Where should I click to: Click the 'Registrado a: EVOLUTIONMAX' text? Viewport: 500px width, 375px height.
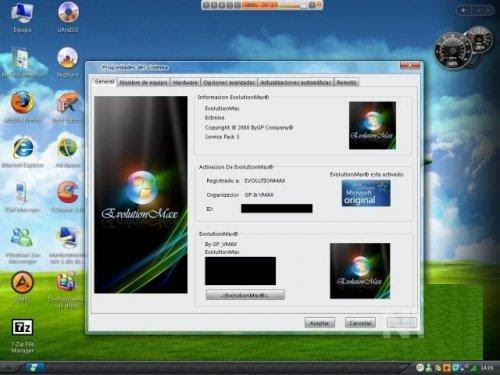click(246, 181)
